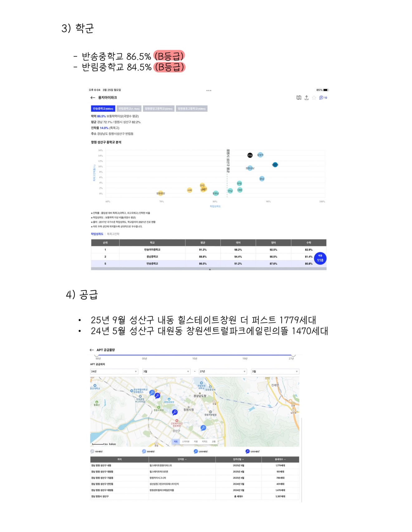Image resolution: width=412 pixels, height=532 pixels.
Task: Click 힐스테이트마크로엔 row in supply table
Action: (x=195, y=472)
